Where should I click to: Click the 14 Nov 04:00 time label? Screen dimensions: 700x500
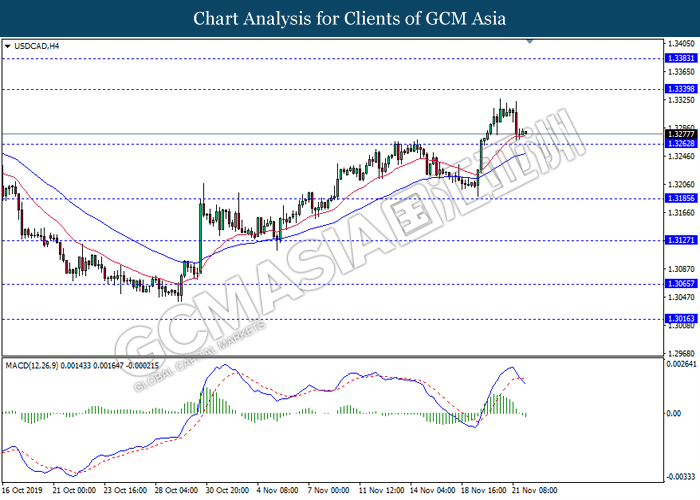(x=433, y=490)
